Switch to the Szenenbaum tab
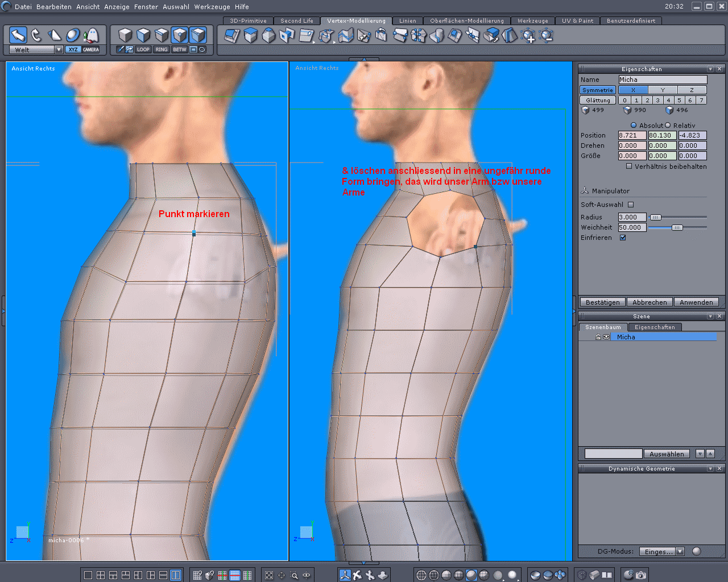The width and height of the screenshot is (728, 582). pyautogui.click(x=603, y=327)
